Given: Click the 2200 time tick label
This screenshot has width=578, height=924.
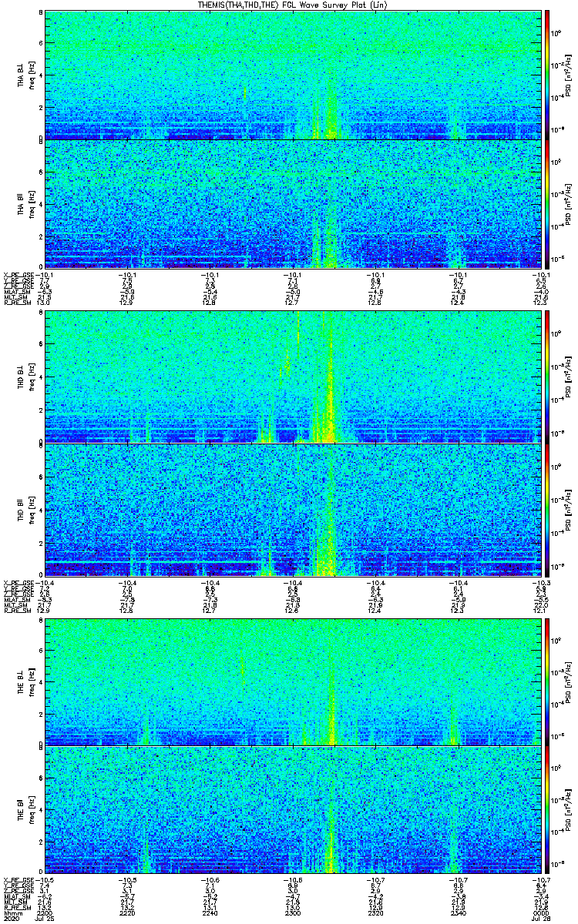Looking at the screenshot, I should tap(45, 912).
